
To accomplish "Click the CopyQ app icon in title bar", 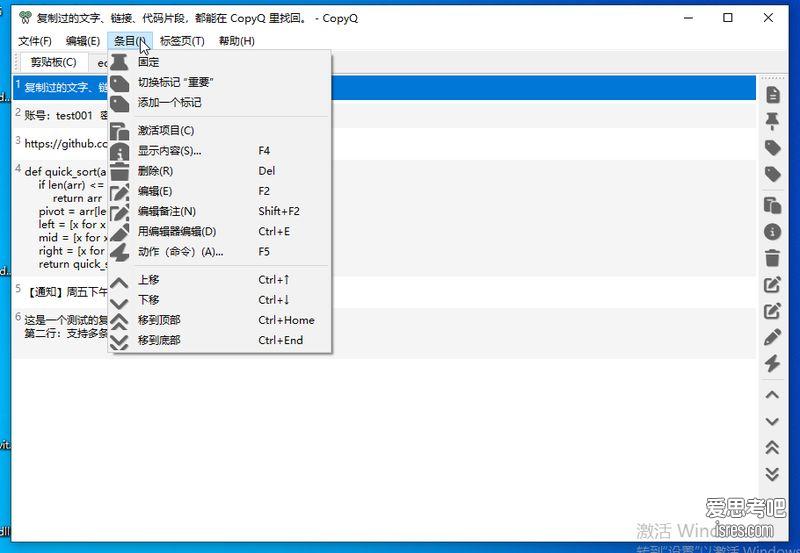I will 25,18.
